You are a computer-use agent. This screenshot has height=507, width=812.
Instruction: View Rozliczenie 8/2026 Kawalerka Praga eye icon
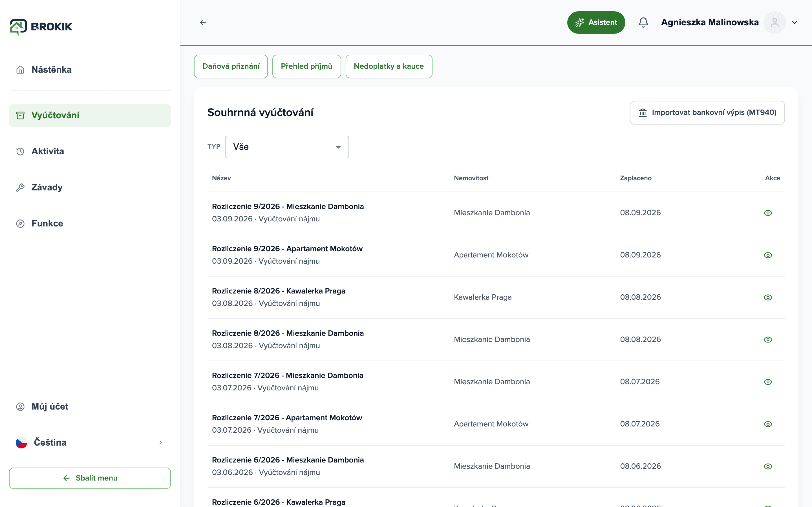click(x=768, y=297)
